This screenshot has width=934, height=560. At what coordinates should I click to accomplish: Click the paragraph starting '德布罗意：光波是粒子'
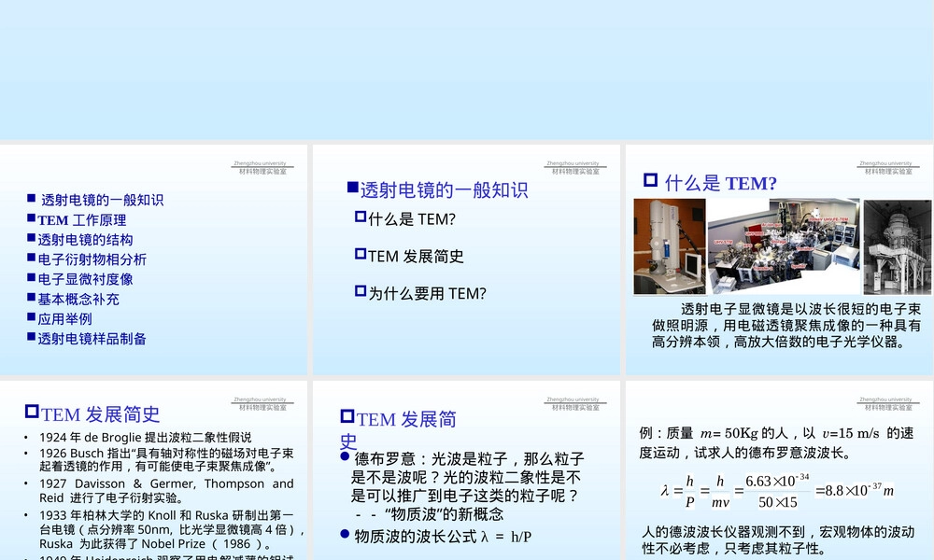point(468,486)
